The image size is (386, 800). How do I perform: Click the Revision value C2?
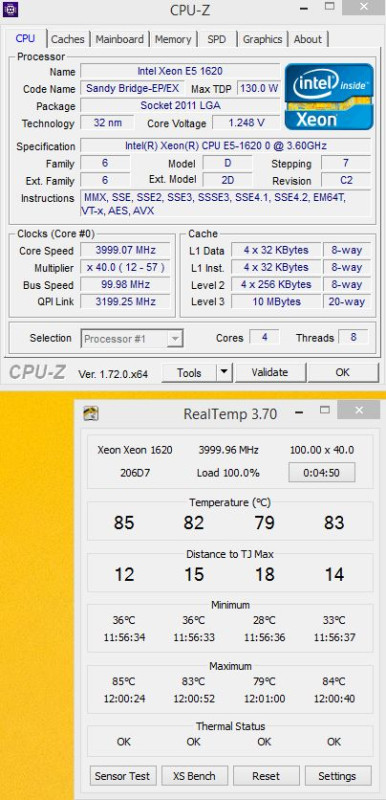coord(346,180)
